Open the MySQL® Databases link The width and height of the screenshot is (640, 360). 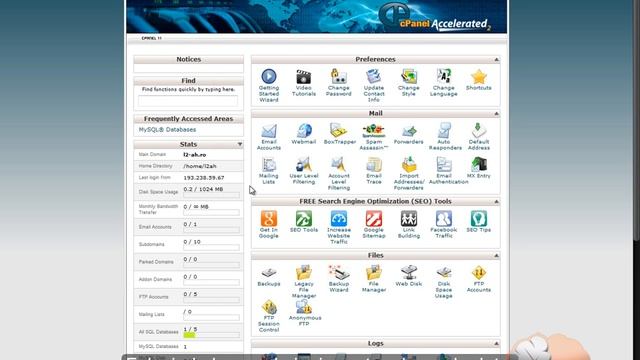[167, 129]
